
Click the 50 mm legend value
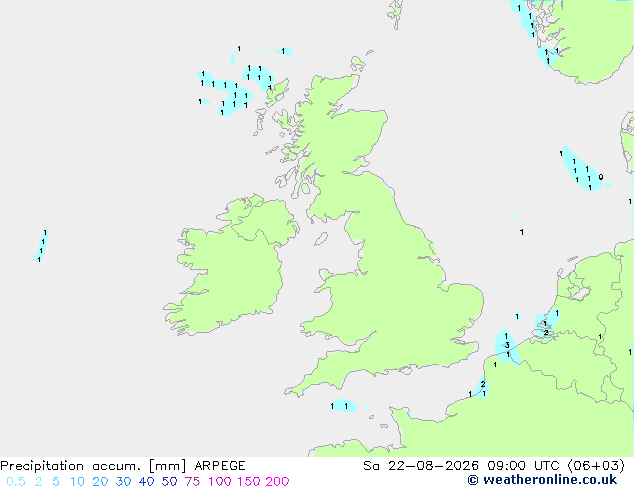[x=169, y=482]
